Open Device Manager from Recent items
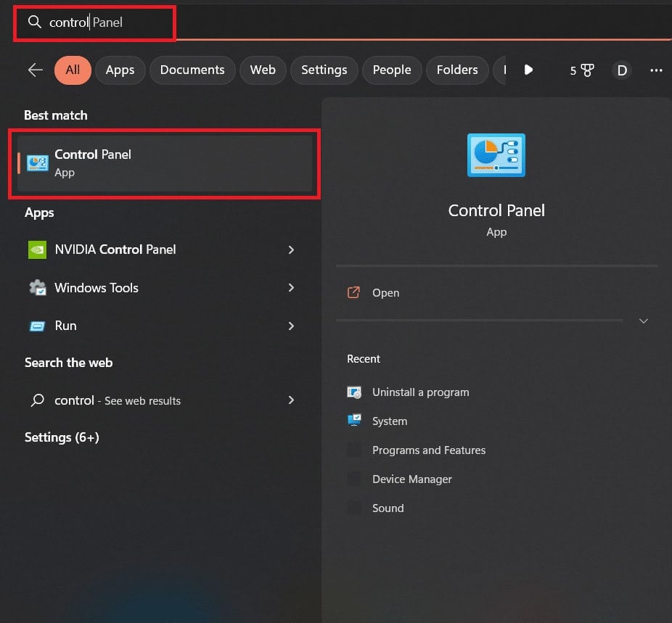This screenshot has height=623, width=672. (x=412, y=479)
